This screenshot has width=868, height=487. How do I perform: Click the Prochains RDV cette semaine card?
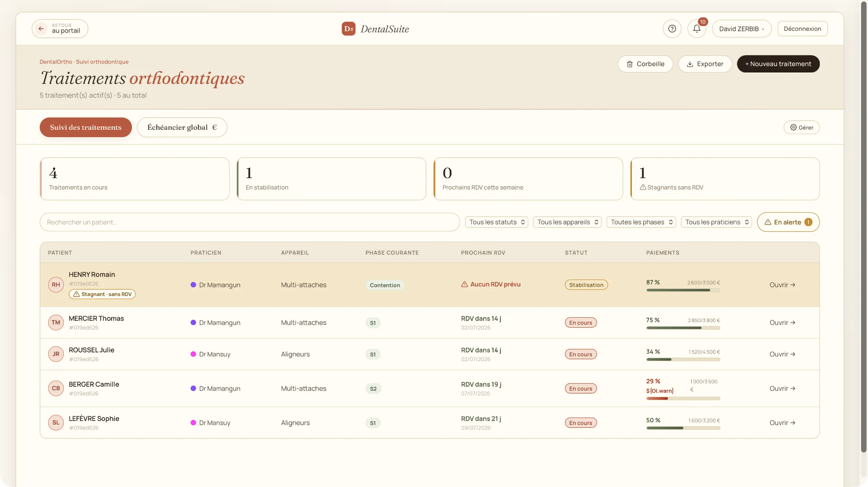click(x=528, y=179)
